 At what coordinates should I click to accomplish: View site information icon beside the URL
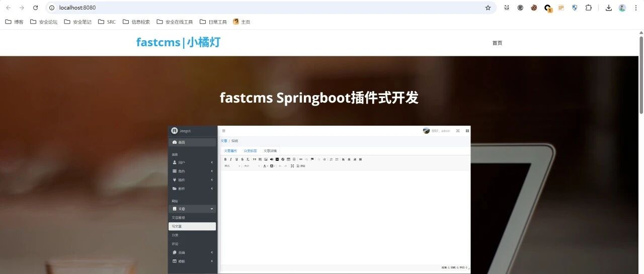coord(52,8)
